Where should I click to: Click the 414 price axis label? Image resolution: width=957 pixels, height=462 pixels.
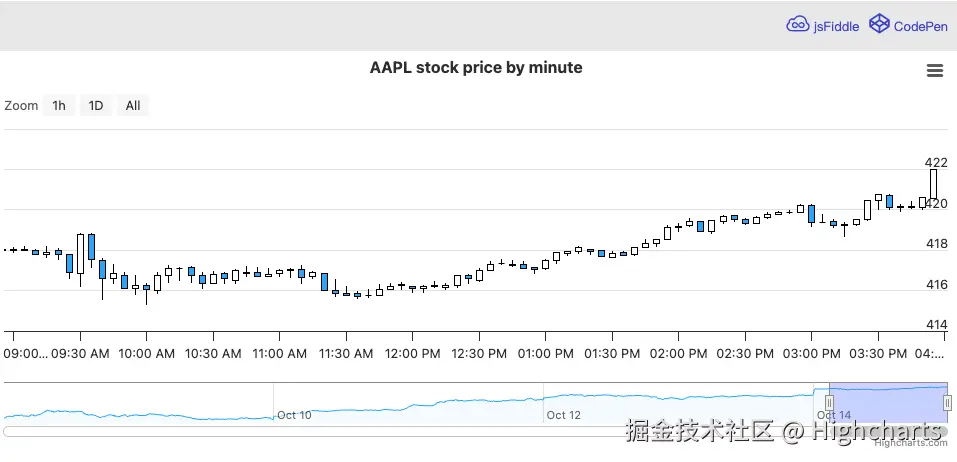pyautogui.click(x=936, y=325)
